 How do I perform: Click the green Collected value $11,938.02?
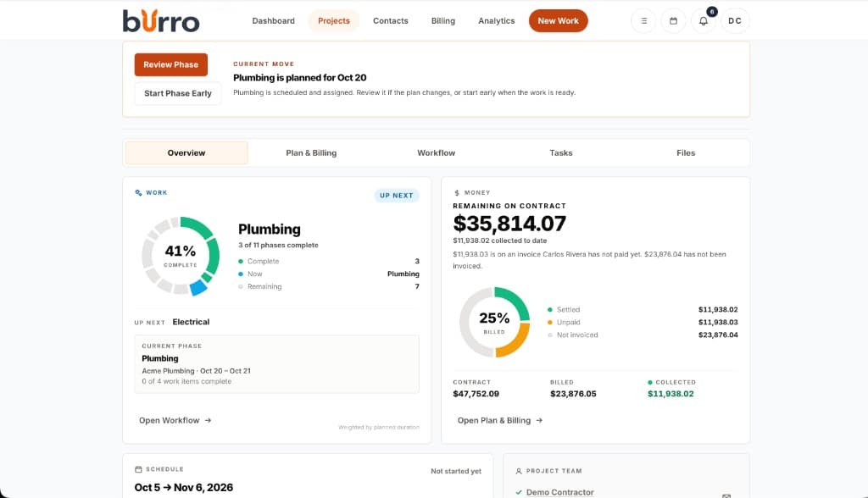(x=670, y=394)
